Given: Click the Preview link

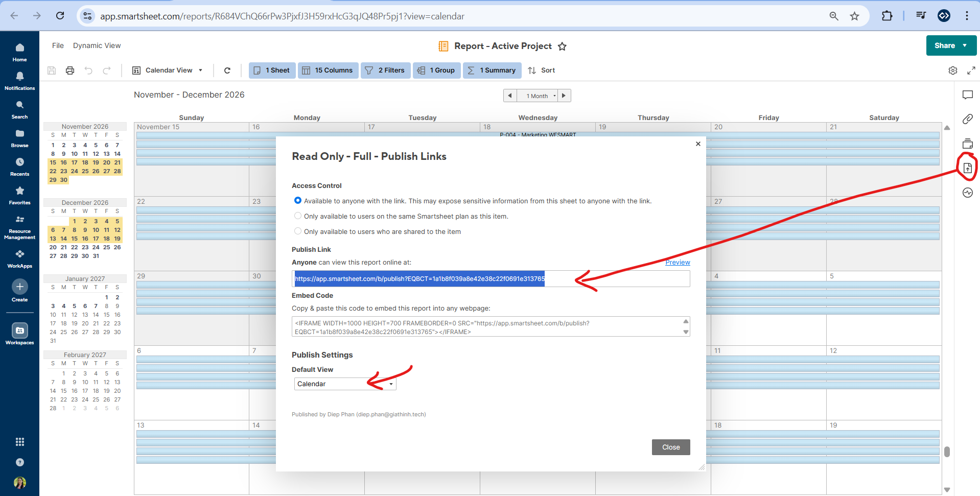Looking at the screenshot, I should (678, 263).
